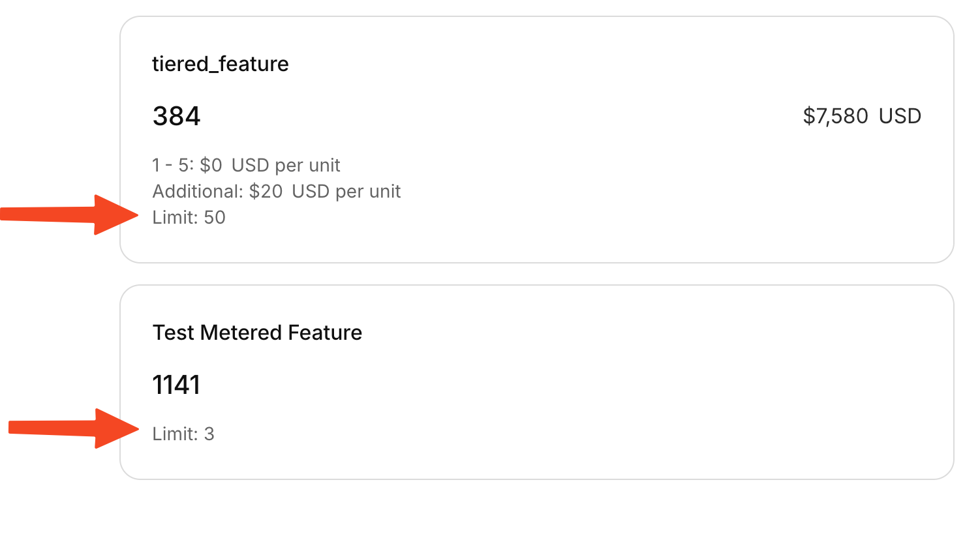The width and height of the screenshot is (980, 540).
Task: Click the $0 price in the first tier
Action: coord(211,166)
